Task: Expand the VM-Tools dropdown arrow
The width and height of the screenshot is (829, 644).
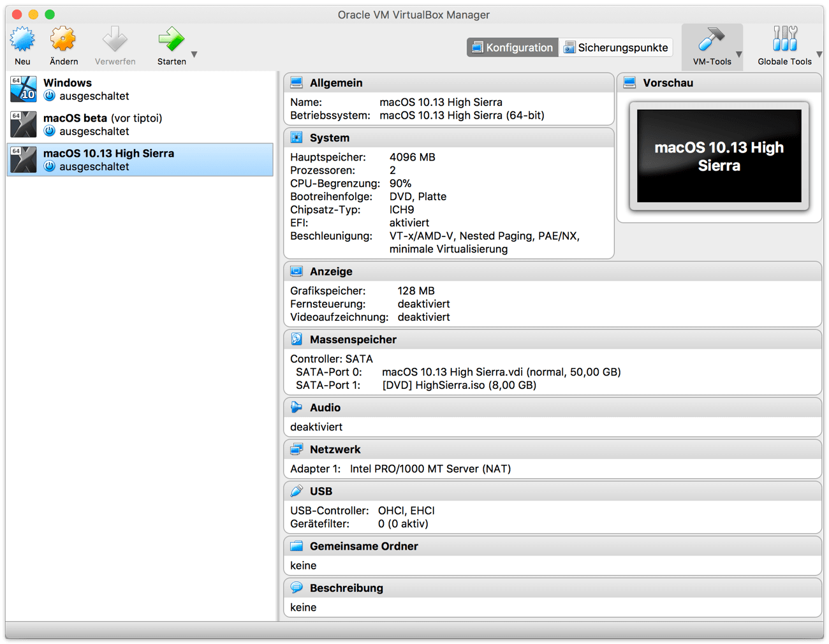Action: [739, 55]
